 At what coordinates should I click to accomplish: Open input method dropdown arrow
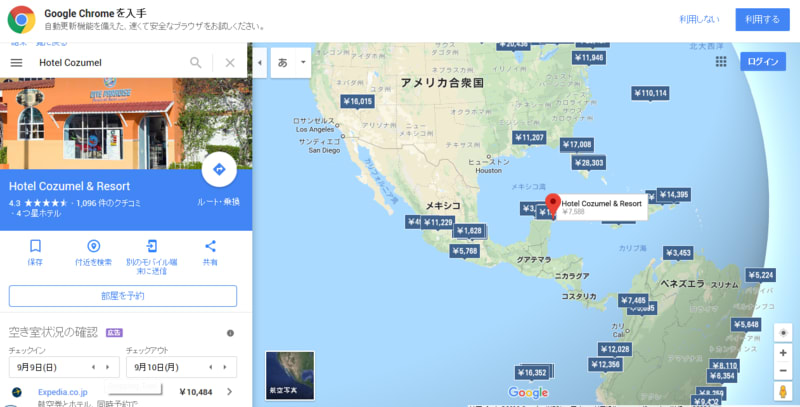point(303,63)
